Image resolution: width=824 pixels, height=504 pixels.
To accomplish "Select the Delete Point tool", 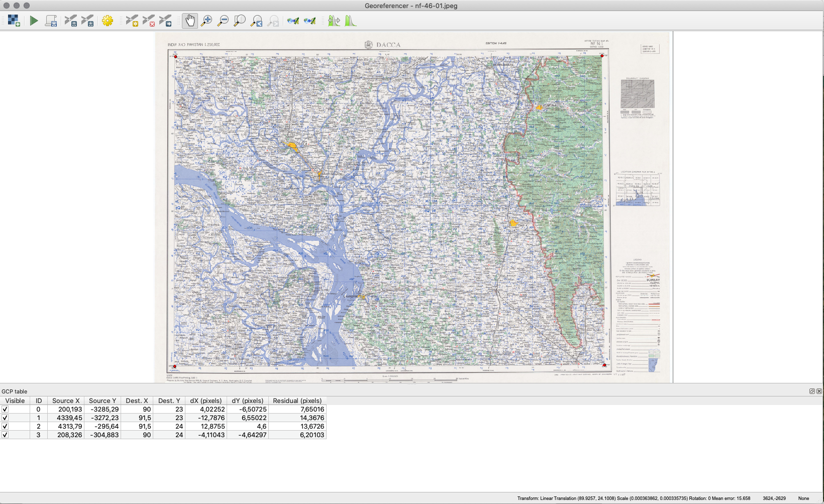I will (149, 21).
